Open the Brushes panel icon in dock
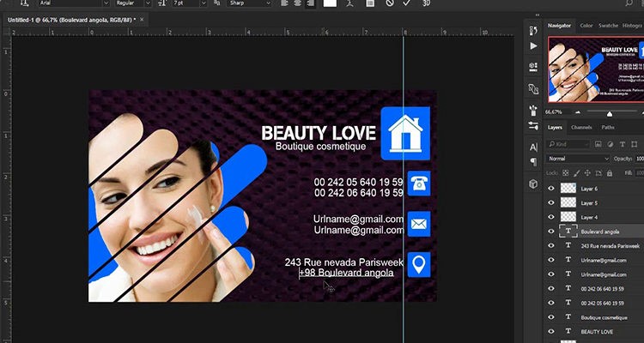The image size is (644, 343). [x=533, y=110]
